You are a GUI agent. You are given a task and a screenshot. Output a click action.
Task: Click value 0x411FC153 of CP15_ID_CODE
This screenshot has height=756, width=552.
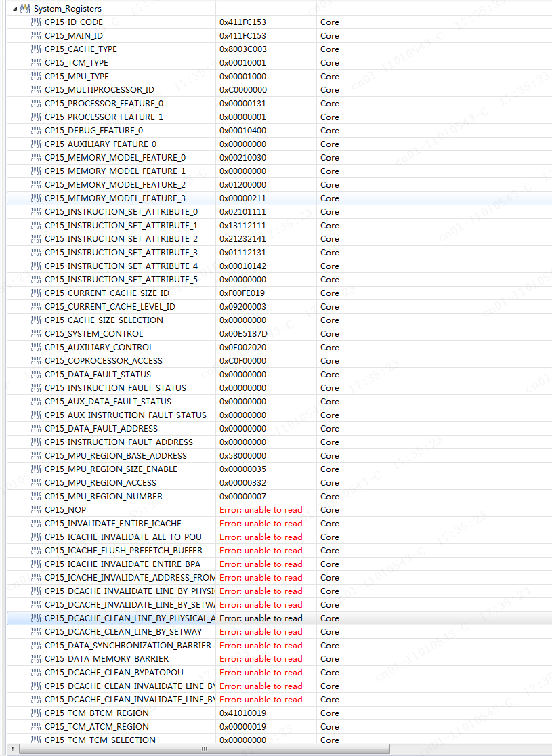pos(242,22)
